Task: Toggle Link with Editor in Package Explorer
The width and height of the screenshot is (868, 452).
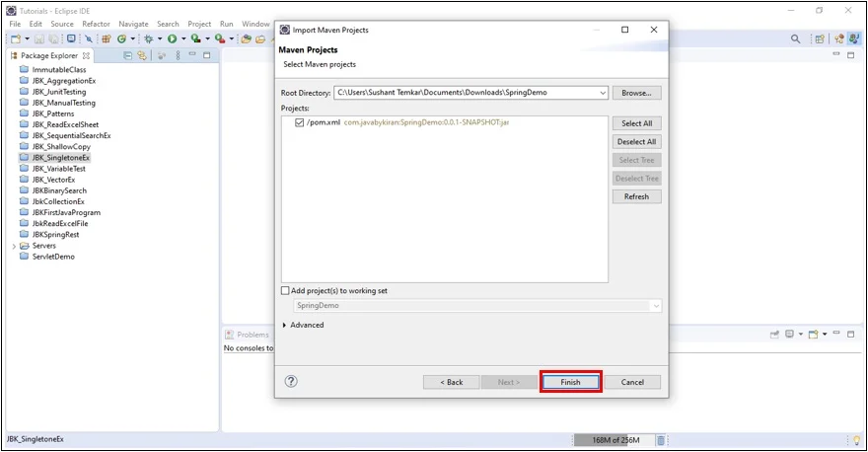Action: (142, 55)
